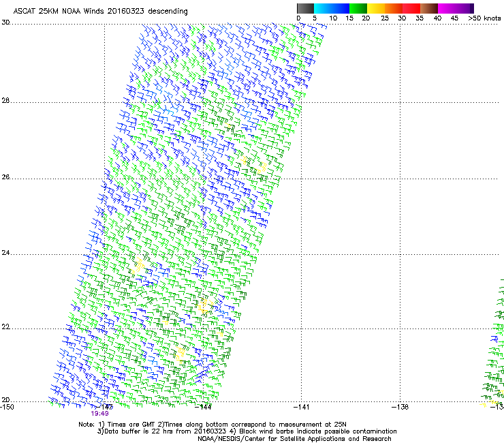Click the '>50 knots' legend label
Image resolution: width=504 pixels, height=443 pixels.
coord(484,18)
